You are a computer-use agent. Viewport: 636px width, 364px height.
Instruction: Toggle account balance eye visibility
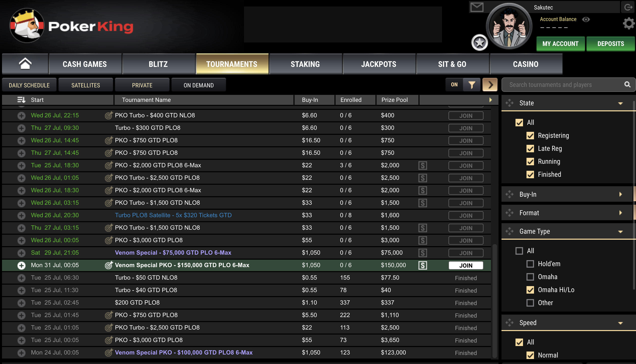586,19
